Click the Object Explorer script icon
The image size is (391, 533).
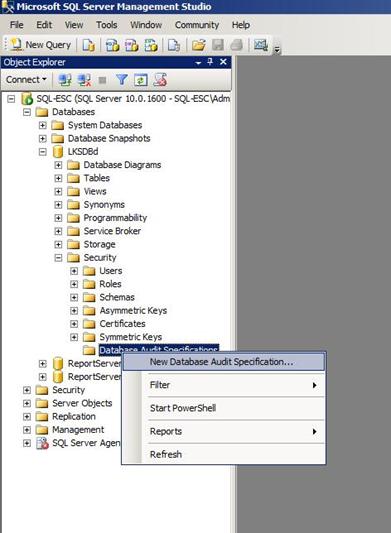pos(160,80)
